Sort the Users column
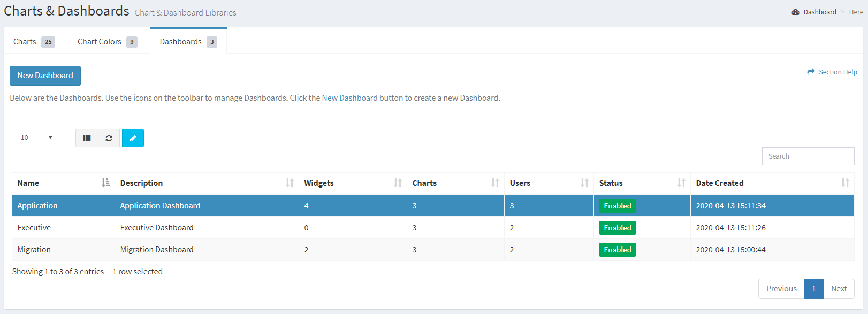Viewport: 868px width, 314px height. (584, 183)
